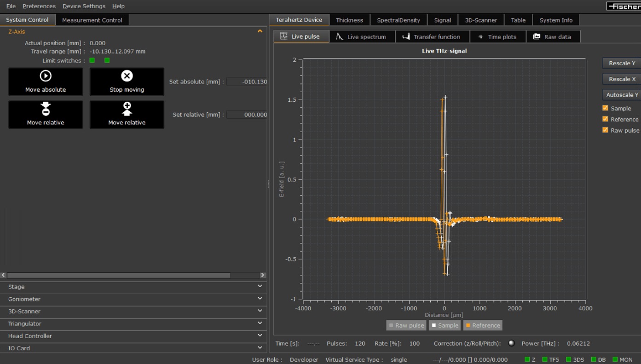Click the Autoscale Y button

point(622,95)
